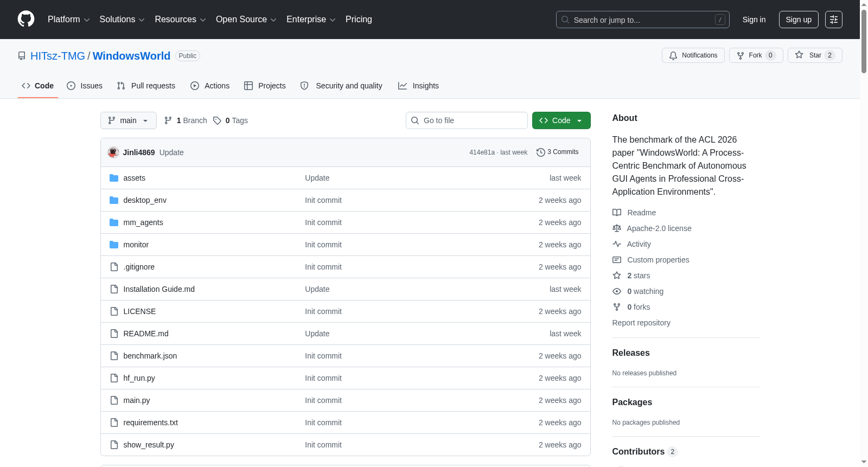Expand the Resources menu

(x=180, y=20)
